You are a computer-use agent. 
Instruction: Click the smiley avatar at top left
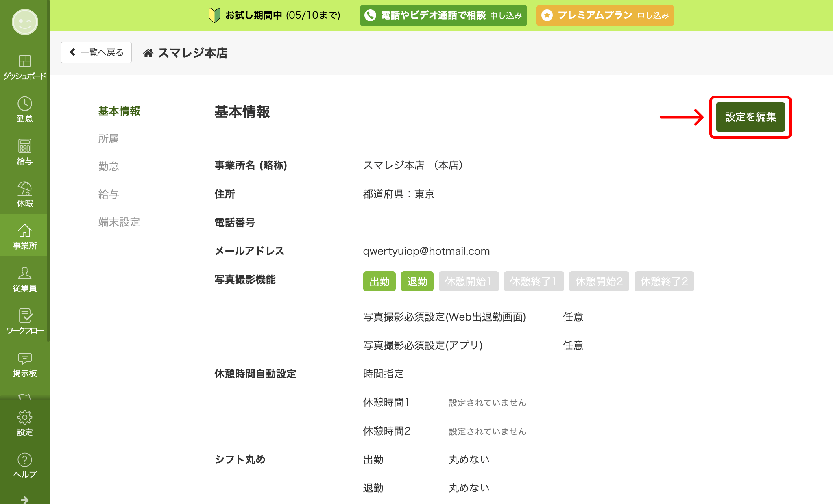click(24, 22)
